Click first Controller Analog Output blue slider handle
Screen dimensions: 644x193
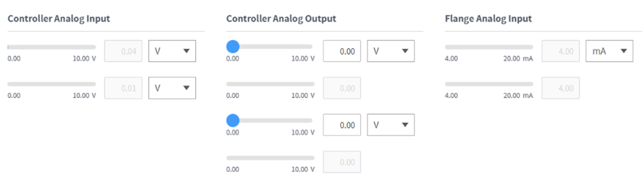coord(233,46)
